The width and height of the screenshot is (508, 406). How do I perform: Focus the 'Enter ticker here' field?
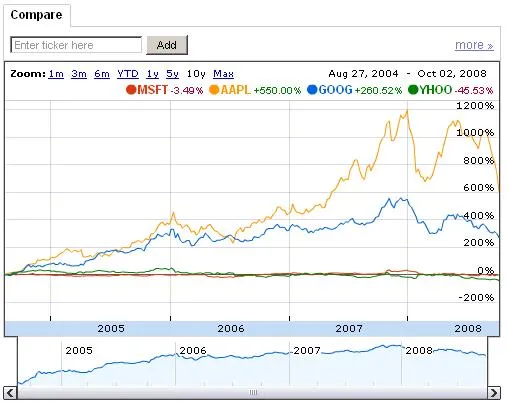click(76, 45)
